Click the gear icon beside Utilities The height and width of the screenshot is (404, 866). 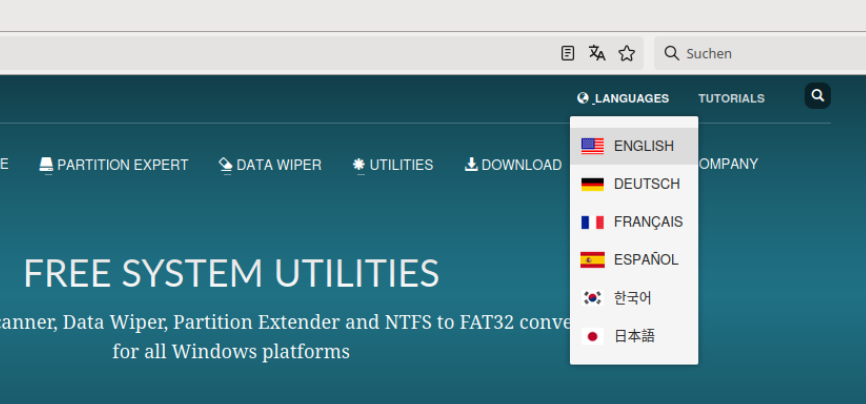[x=359, y=165]
